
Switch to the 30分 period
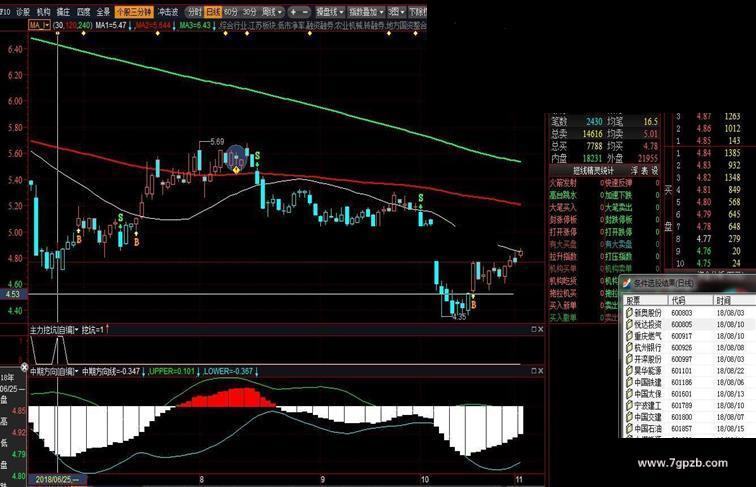pyautogui.click(x=249, y=12)
